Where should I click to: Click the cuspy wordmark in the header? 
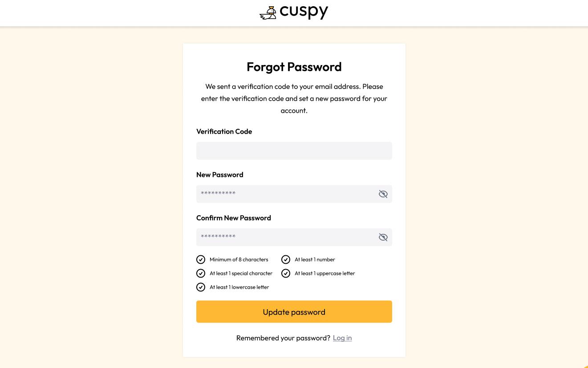tap(304, 12)
